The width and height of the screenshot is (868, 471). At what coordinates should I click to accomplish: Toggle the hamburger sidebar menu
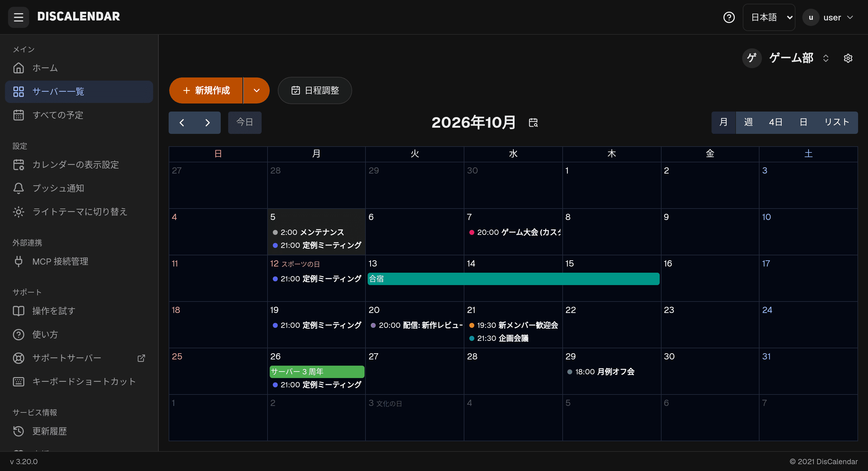coord(19,17)
